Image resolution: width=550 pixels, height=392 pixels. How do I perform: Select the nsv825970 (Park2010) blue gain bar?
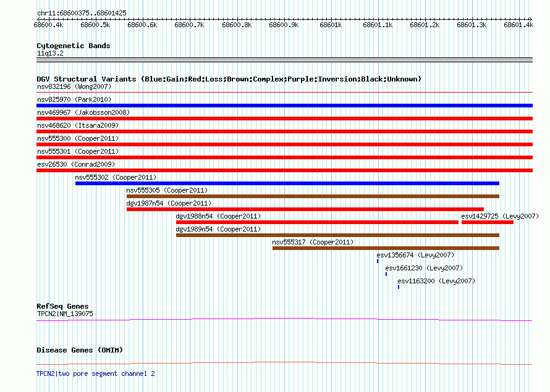(284, 106)
